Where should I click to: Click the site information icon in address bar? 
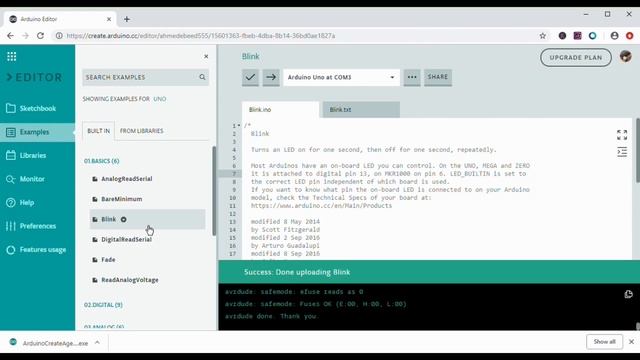tap(59, 36)
